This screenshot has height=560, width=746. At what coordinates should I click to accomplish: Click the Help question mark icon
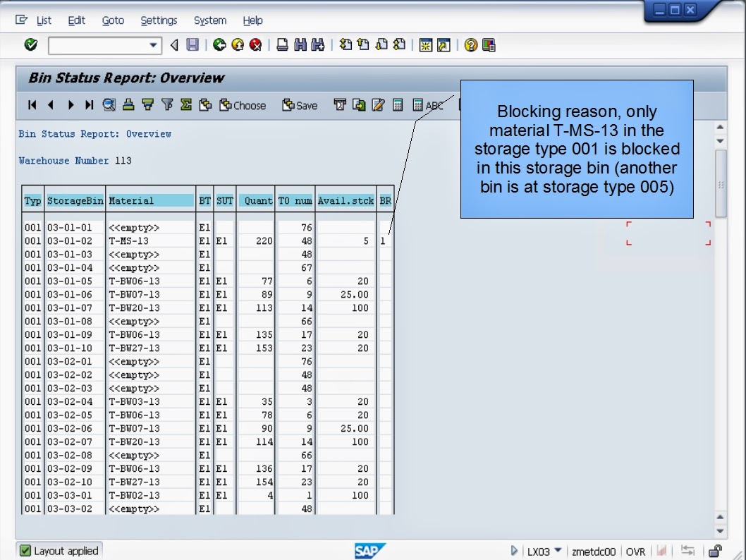point(471,47)
